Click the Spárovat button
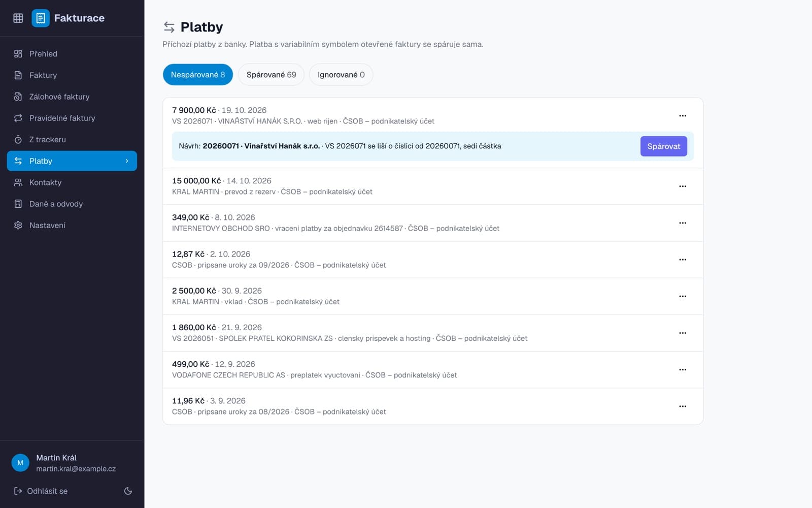The width and height of the screenshot is (812, 508). click(664, 146)
